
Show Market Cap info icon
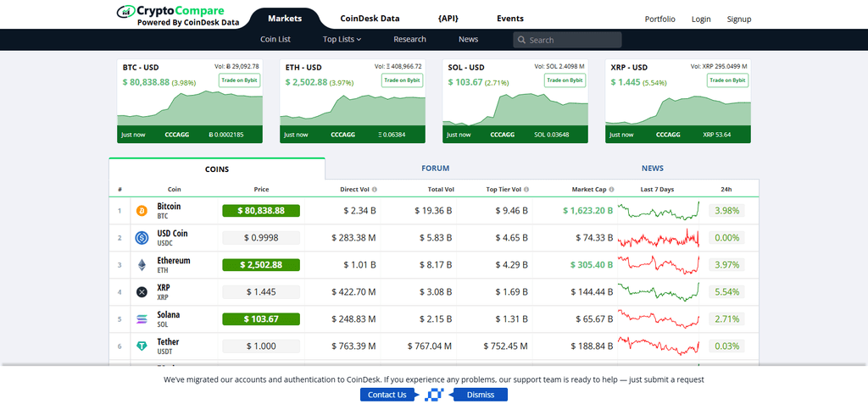[611, 189]
